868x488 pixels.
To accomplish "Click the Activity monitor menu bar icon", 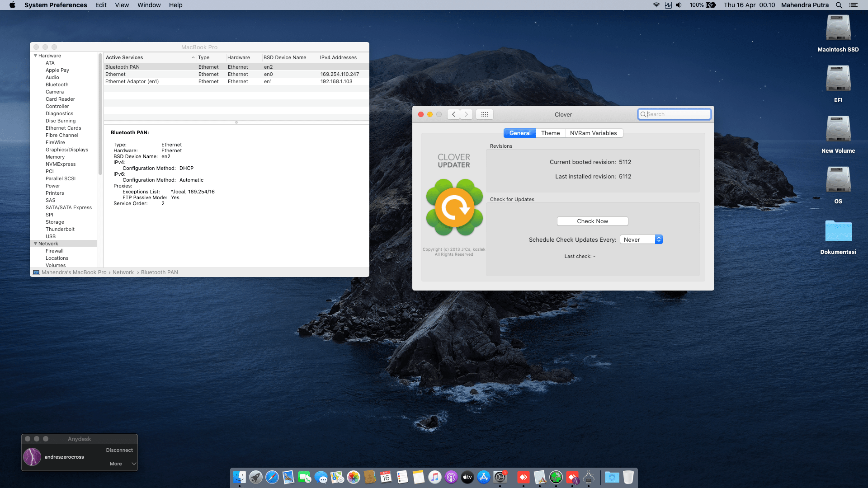I will 668,5.
